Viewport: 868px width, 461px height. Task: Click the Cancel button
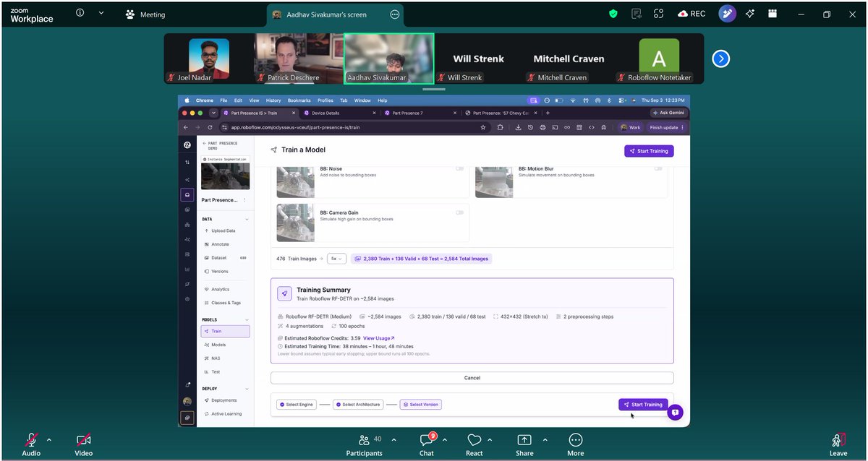tap(472, 378)
